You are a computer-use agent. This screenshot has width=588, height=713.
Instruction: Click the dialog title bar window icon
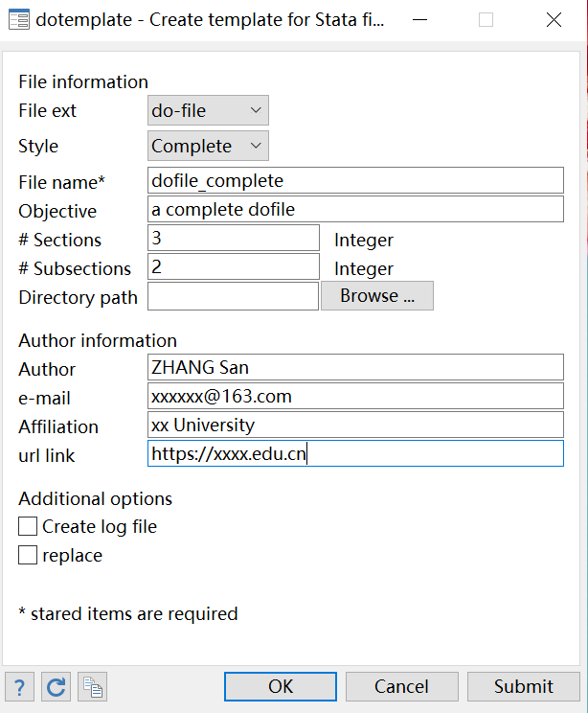(18, 19)
